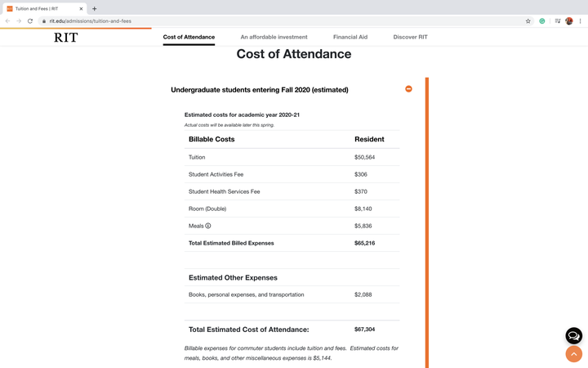Collapse section with orange minus icon

tap(408, 89)
